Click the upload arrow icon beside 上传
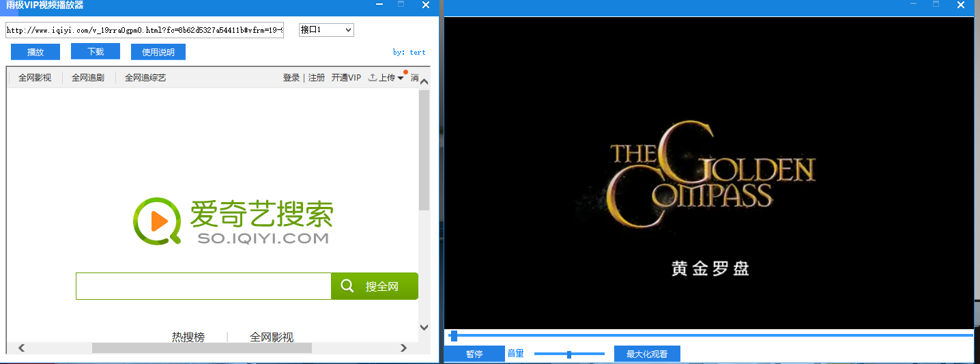 point(373,78)
